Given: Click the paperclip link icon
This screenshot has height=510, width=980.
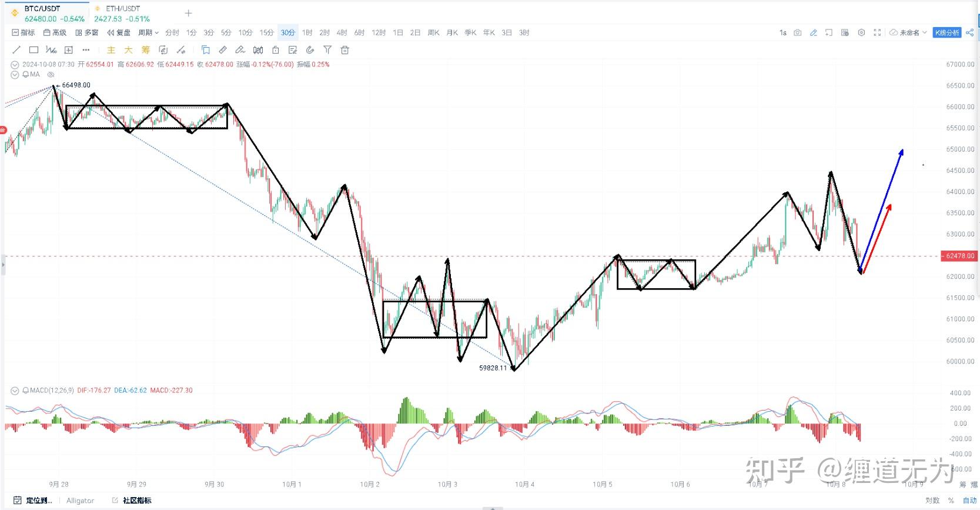Looking at the screenshot, I should [310, 50].
